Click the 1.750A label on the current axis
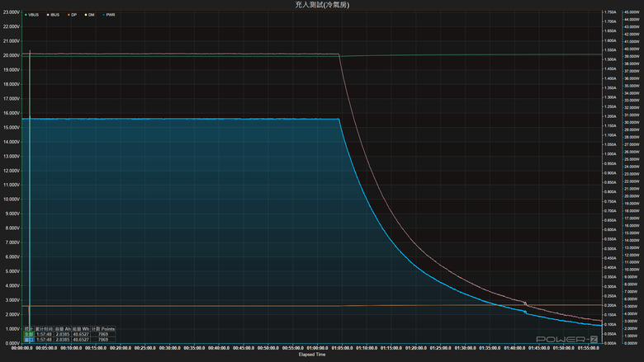This screenshot has height=362, width=644. point(610,12)
